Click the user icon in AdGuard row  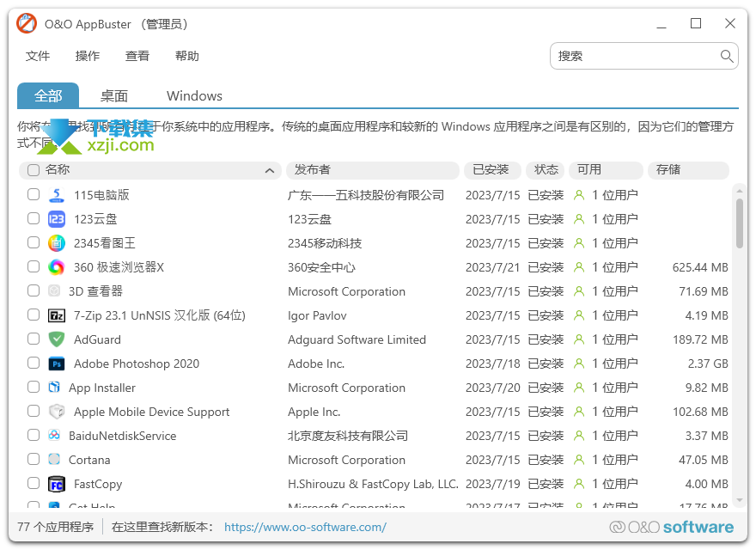point(579,339)
